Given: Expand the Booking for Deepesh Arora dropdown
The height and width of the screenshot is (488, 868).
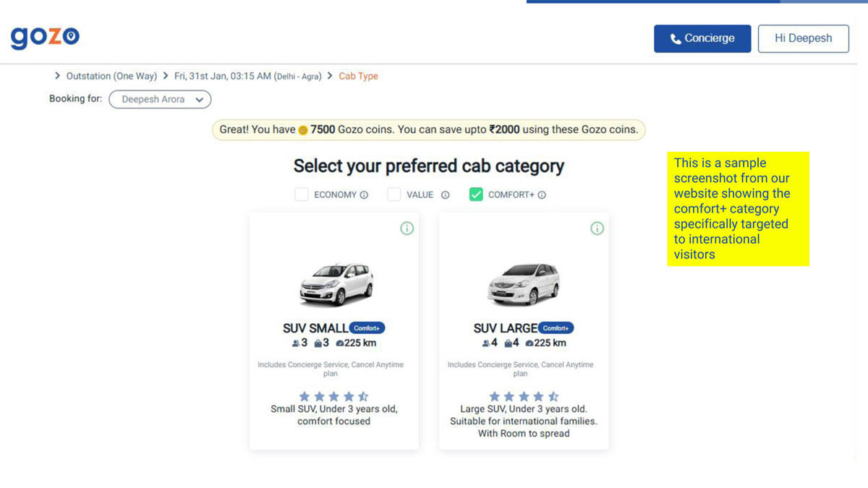Looking at the screenshot, I should [160, 100].
